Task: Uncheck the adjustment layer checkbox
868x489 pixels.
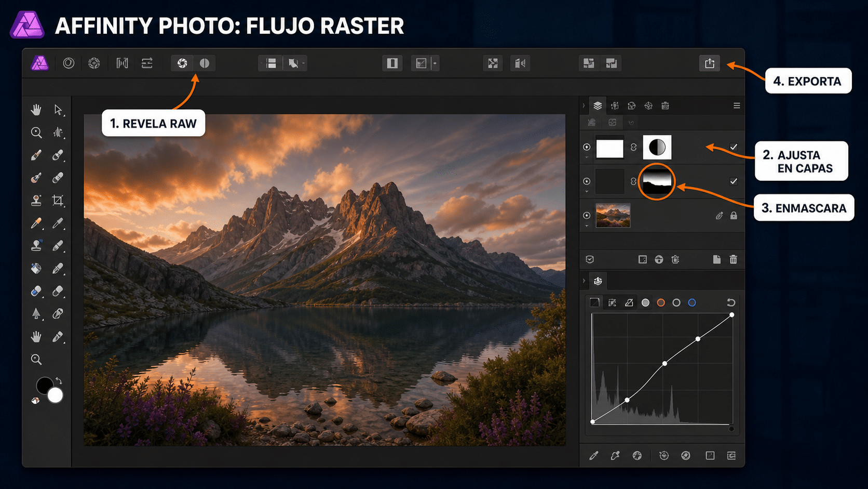Action: 734,147
